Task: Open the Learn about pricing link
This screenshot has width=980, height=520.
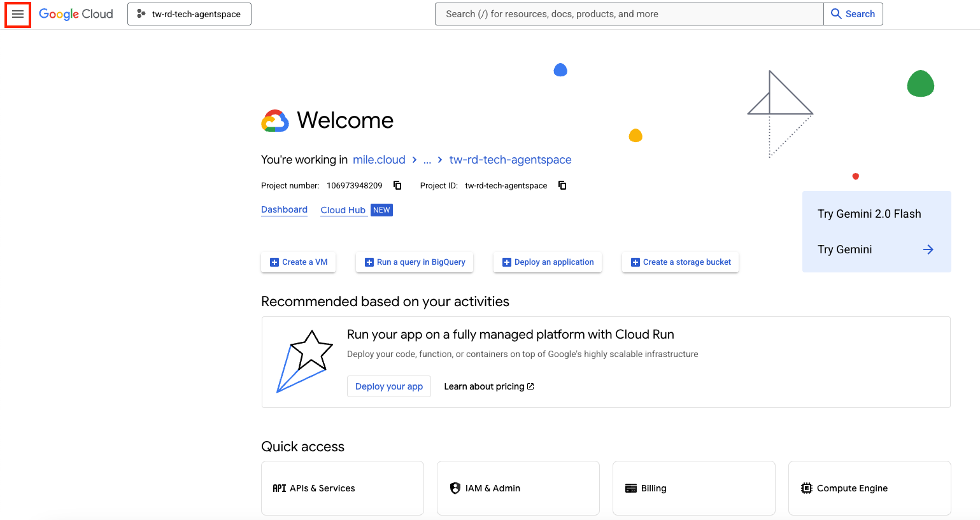Action: tap(488, 386)
